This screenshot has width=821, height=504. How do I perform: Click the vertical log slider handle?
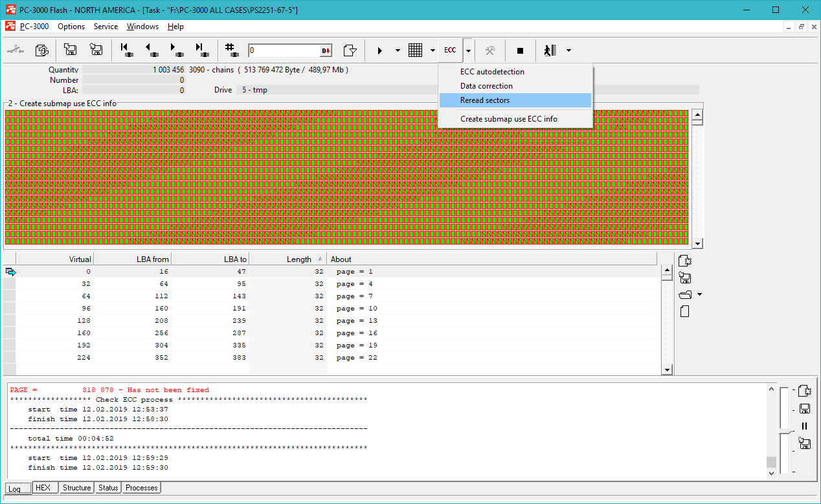click(785, 431)
